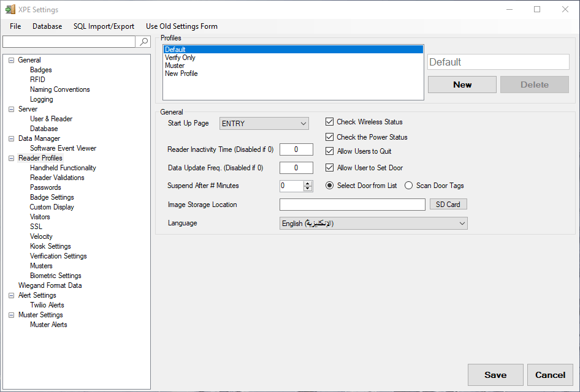580x392 pixels.
Task: Uncheck Allow Users to Quit
Action: [x=329, y=151]
